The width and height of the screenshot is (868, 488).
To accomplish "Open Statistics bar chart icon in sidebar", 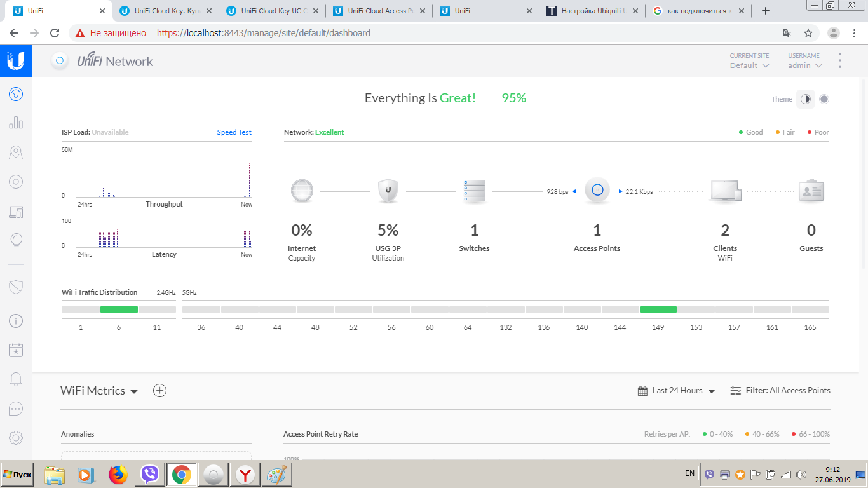I will pyautogui.click(x=16, y=123).
